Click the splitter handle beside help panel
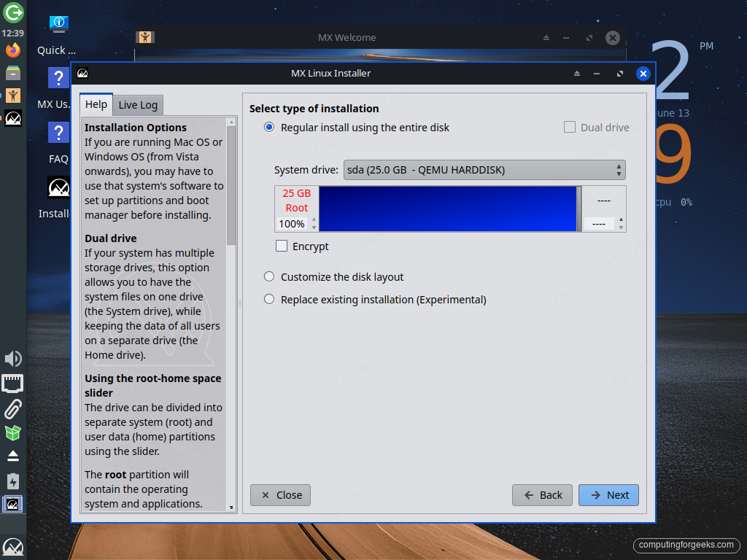This screenshot has height=560, width=747. point(239,303)
